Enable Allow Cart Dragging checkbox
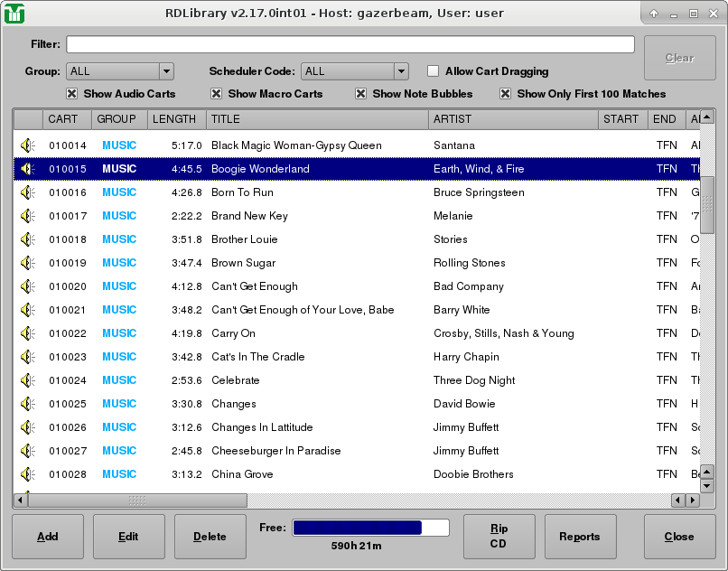Image resolution: width=728 pixels, height=571 pixels. (x=434, y=71)
